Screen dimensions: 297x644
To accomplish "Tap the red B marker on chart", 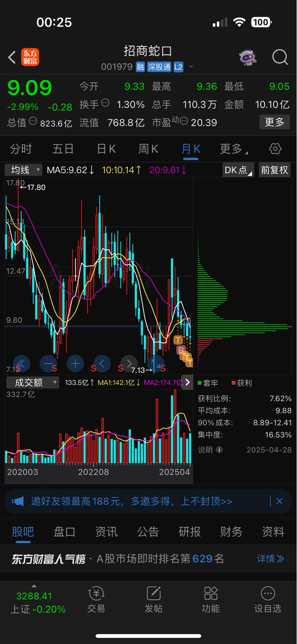I will click(x=180, y=350).
